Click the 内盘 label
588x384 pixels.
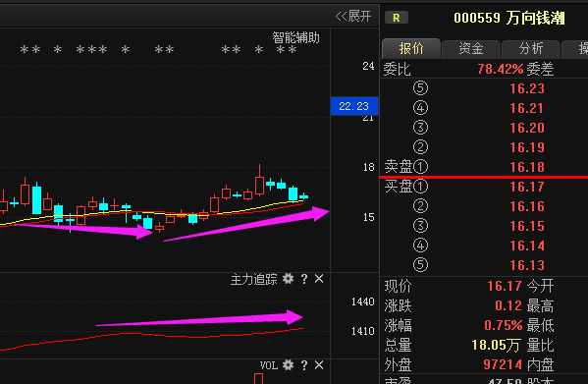tap(540, 364)
